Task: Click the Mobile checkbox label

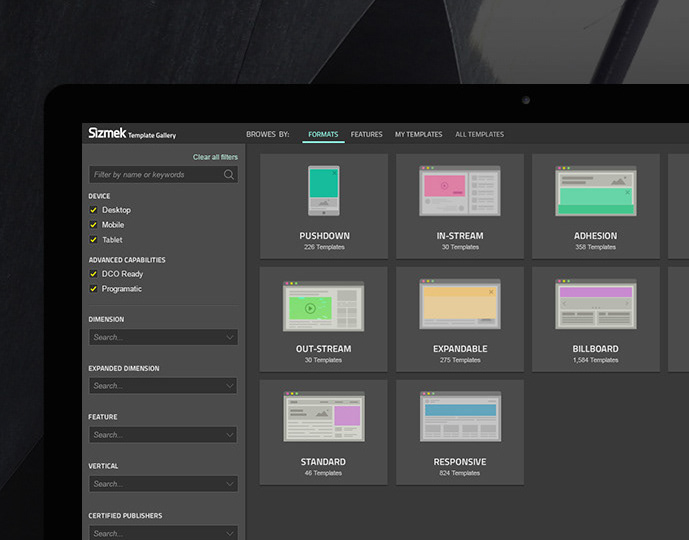Action: [113, 225]
